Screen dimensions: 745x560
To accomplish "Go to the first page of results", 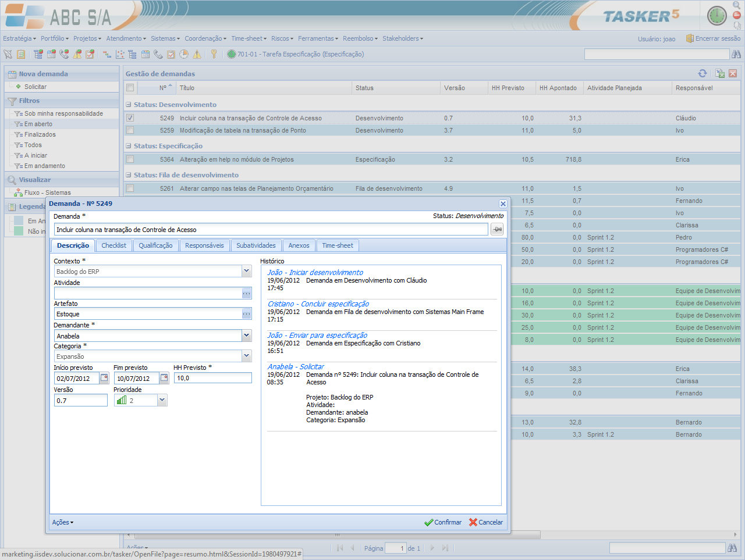I will (340, 548).
